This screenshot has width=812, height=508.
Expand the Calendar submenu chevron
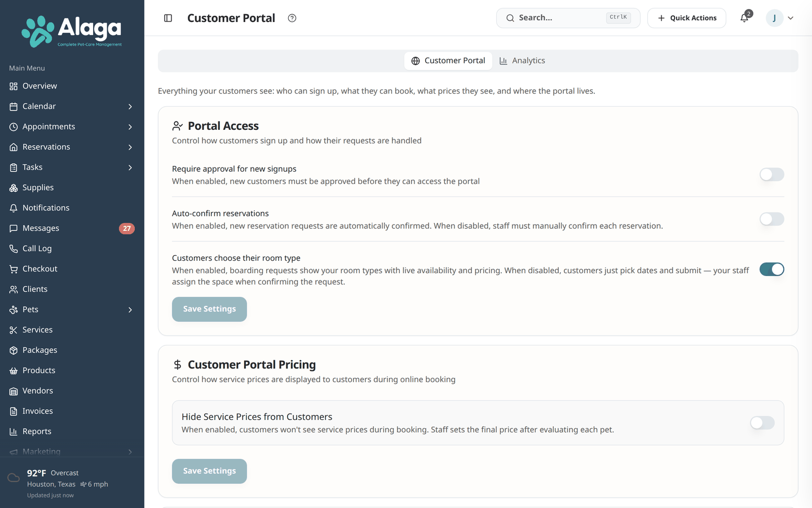point(130,107)
